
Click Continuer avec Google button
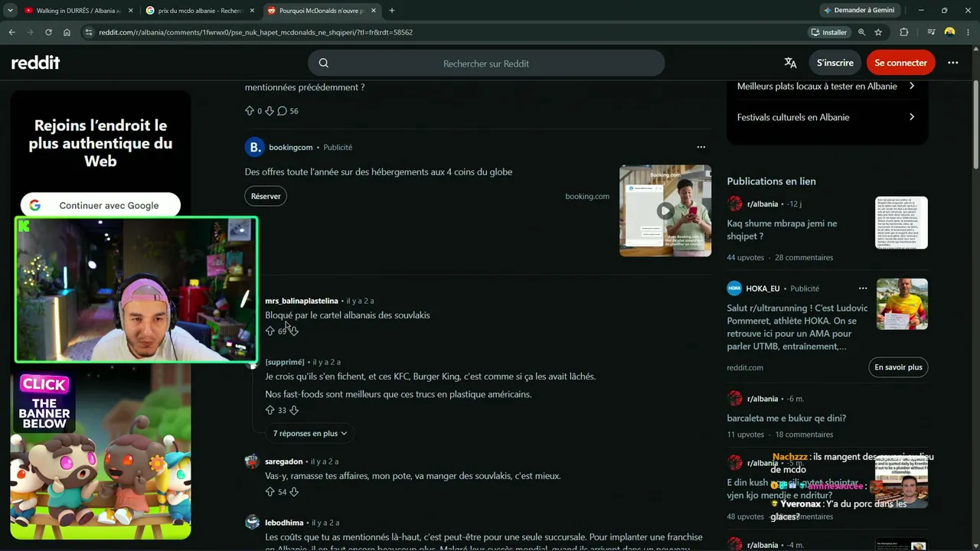[x=100, y=205]
